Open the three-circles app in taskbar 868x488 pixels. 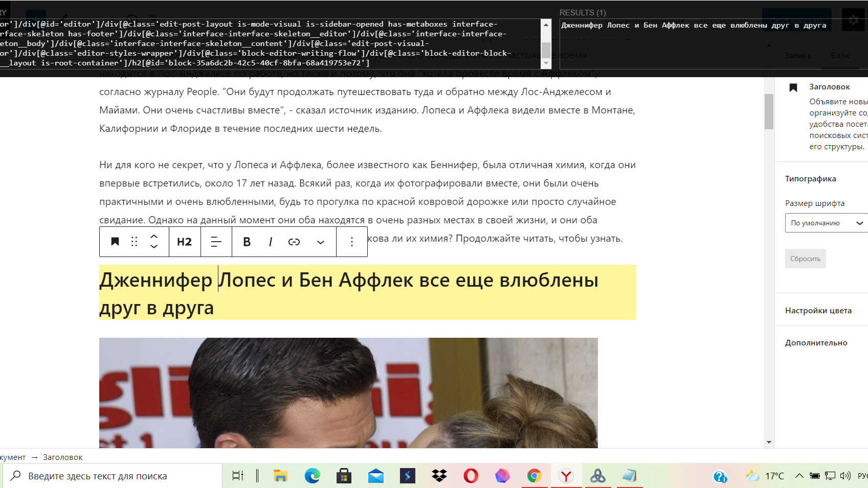[x=597, y=476]
